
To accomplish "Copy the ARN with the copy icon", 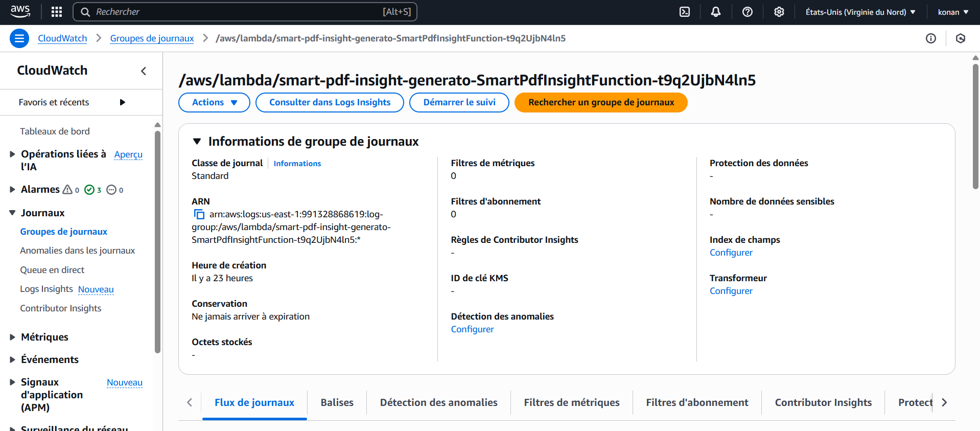I will [x=199, y=214].
